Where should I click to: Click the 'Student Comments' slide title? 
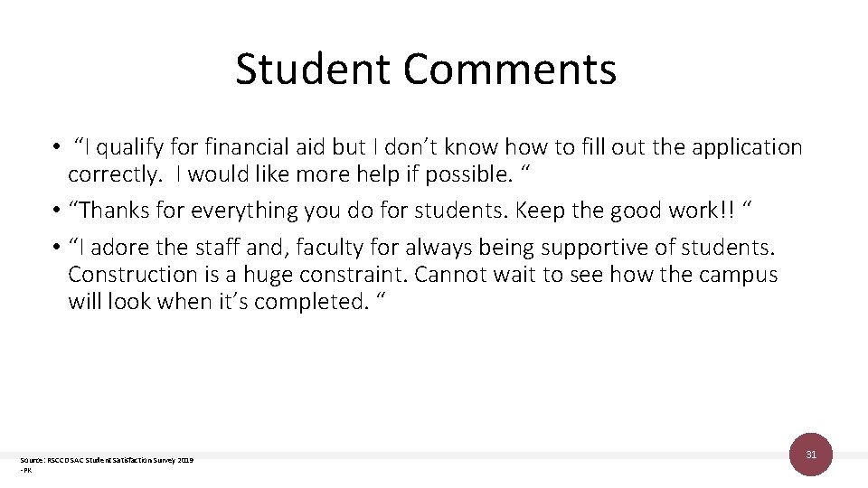click(x=426, y=70)
